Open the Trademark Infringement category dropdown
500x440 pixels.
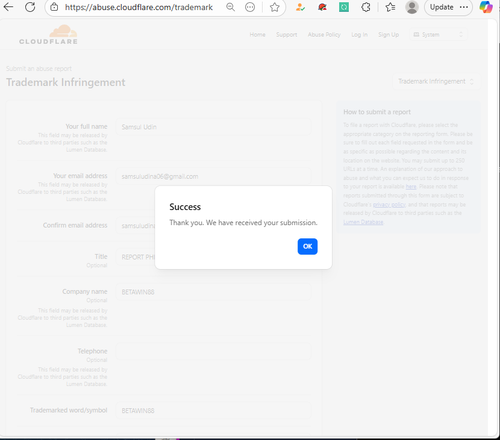[x=436, y=81]
